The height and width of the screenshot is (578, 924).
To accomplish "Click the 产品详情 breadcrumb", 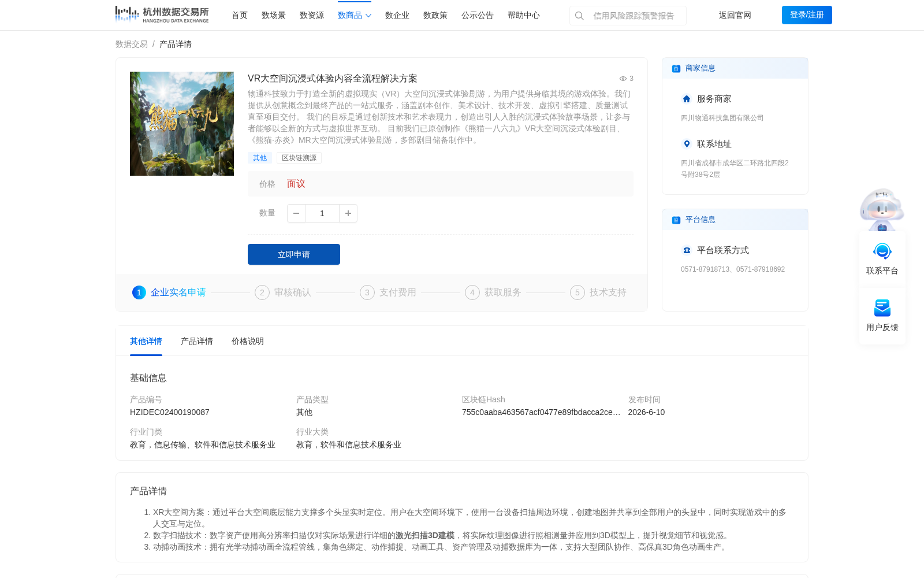I will pyautogui.click(x=176, y=44).
